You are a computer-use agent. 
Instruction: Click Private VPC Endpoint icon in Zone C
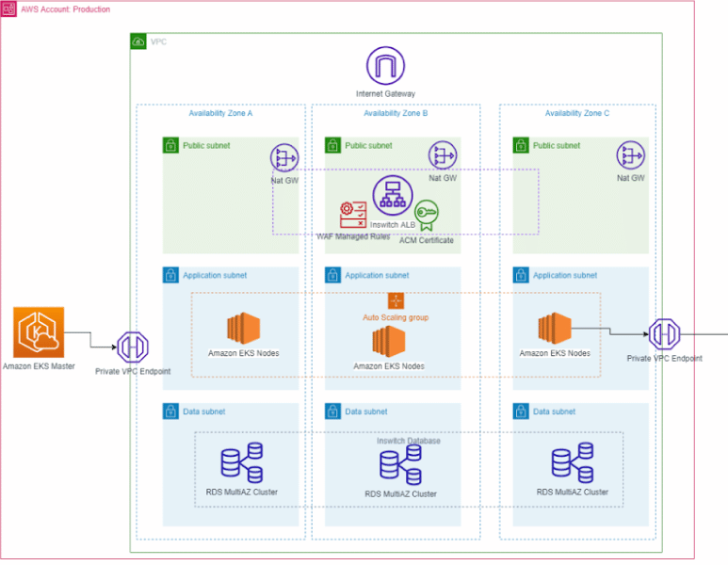[664, 333]
